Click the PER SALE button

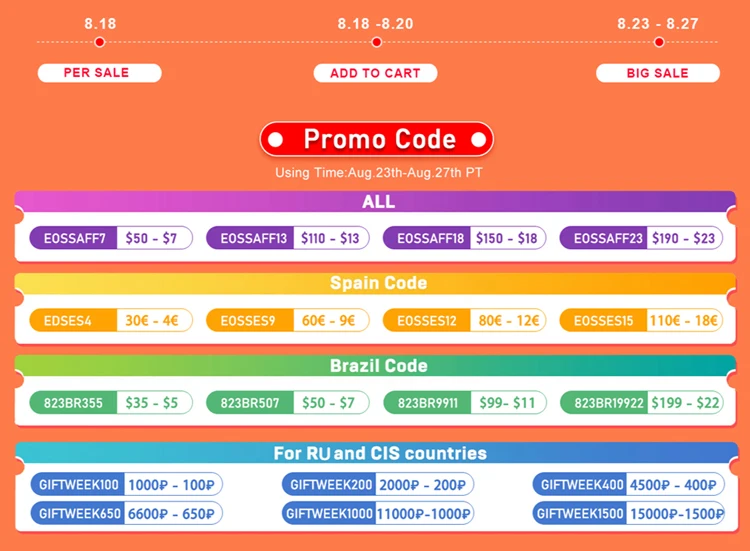[x=99, y=73]
